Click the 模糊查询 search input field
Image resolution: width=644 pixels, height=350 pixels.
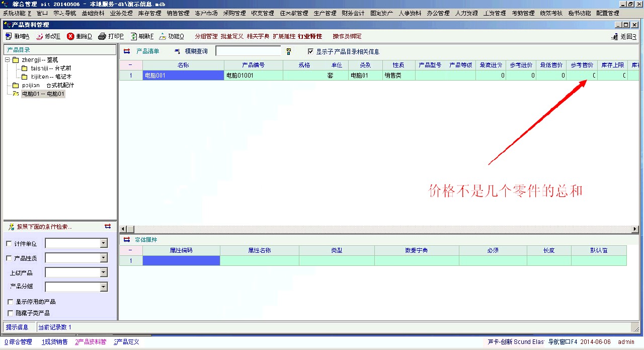[x=248, y=51]
